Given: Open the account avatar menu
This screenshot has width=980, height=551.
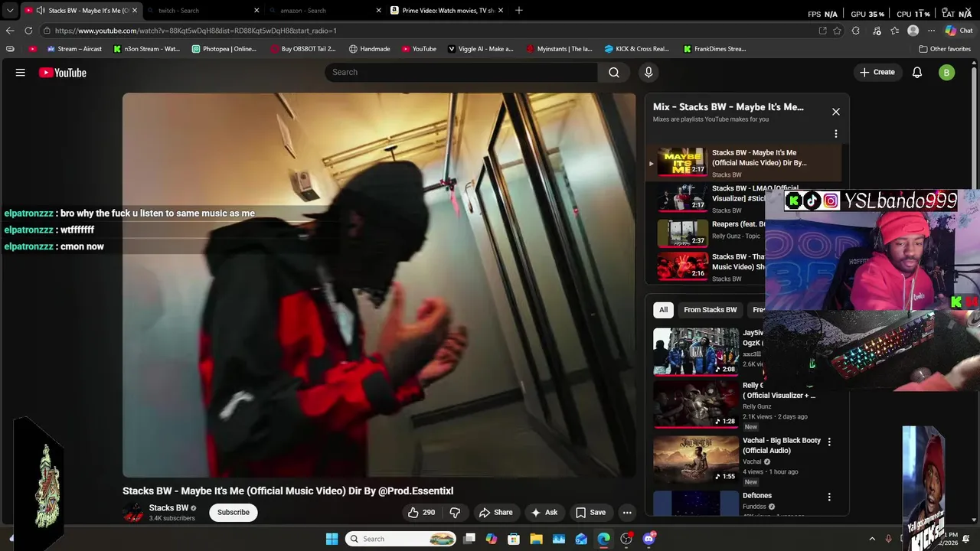Looking at the screenshot, I should click(x=947, y=73).
